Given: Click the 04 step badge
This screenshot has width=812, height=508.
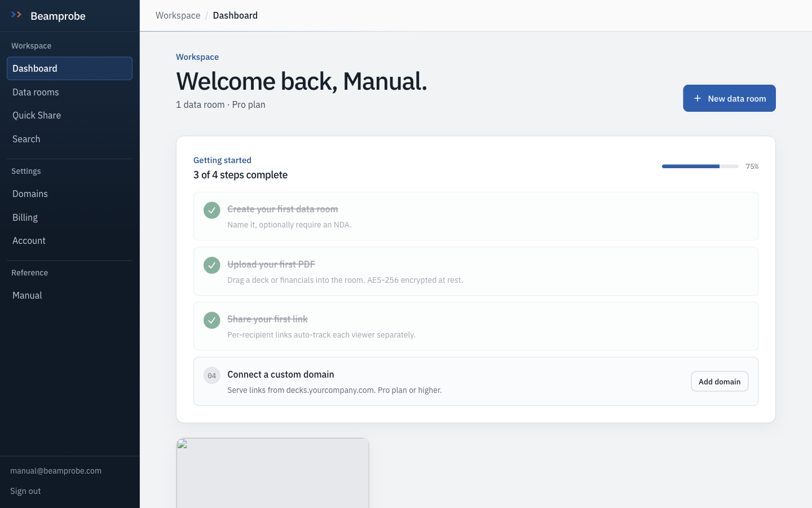Looking at the screenshot, I should click(212, 375).
